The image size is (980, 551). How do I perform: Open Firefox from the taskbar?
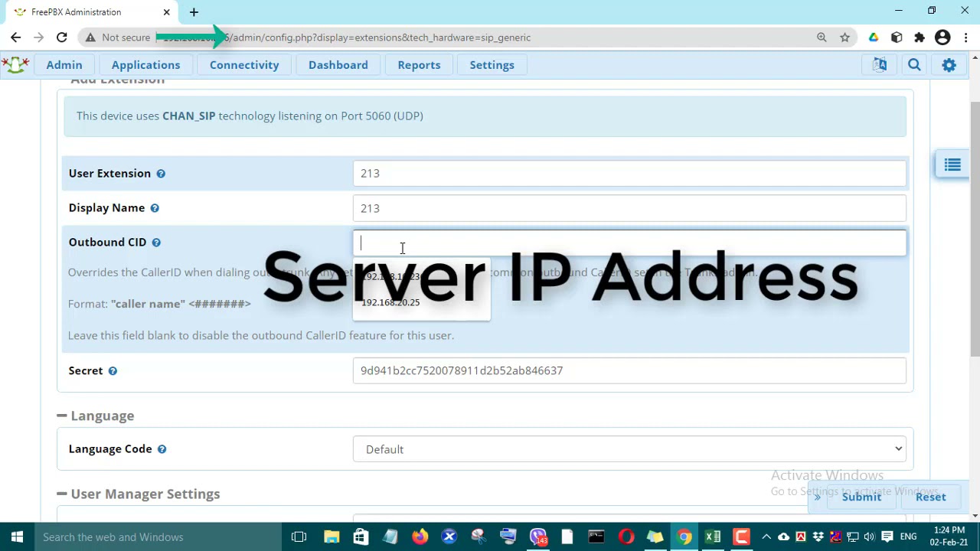point(420,537)
